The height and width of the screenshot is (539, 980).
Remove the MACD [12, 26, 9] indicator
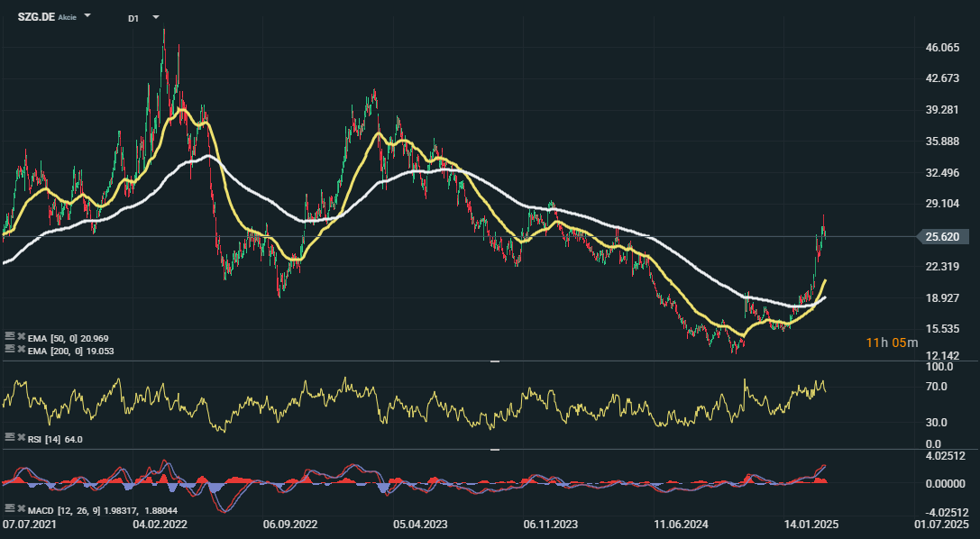pyautogui.click(x=21, y=509)
